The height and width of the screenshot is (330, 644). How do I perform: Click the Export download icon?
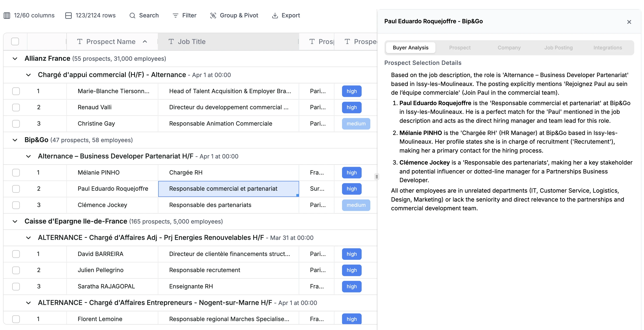(x=275, y=15)
